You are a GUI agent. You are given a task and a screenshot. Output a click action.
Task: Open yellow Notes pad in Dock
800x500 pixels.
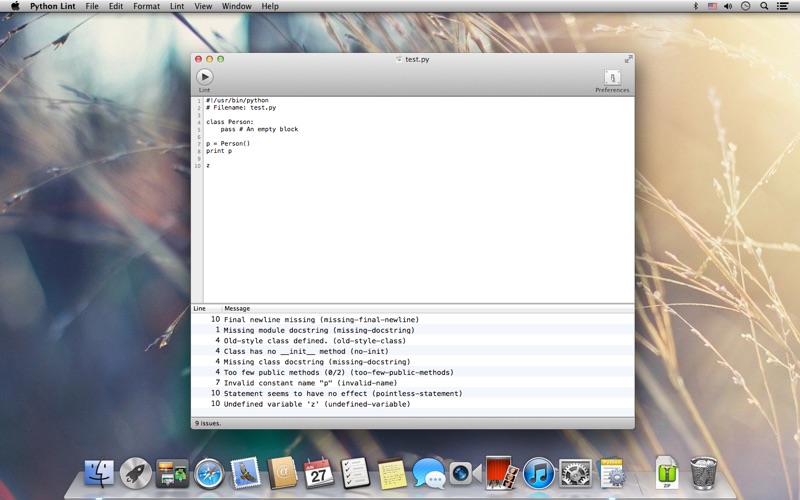(x=392, y=474)
